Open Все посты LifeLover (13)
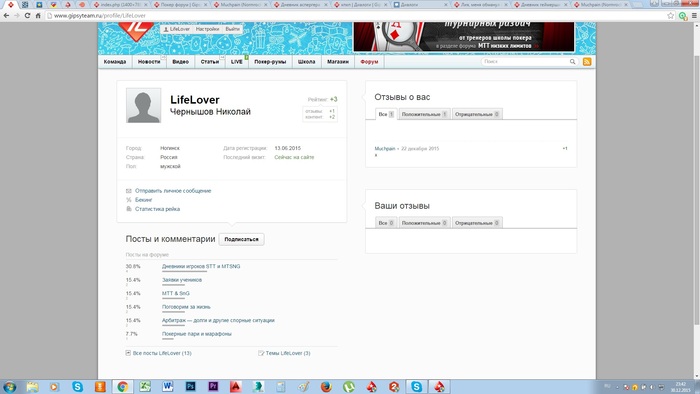 162,353
